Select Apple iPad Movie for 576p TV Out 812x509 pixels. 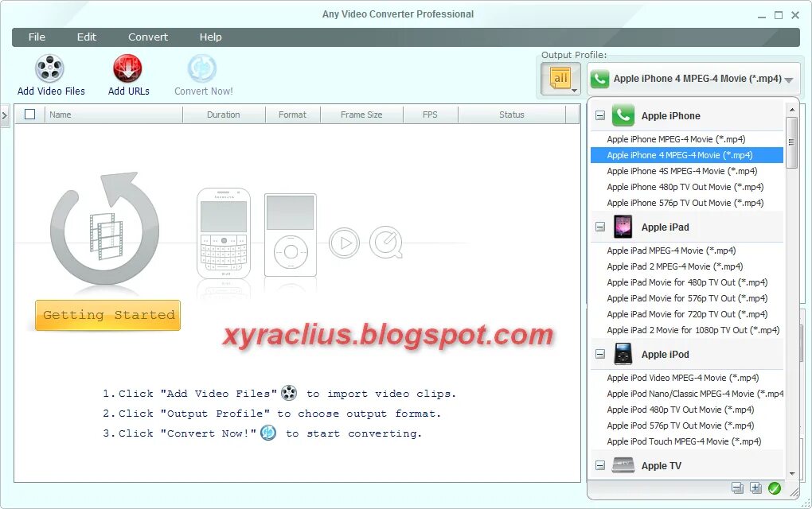click(x=687, y=298)
